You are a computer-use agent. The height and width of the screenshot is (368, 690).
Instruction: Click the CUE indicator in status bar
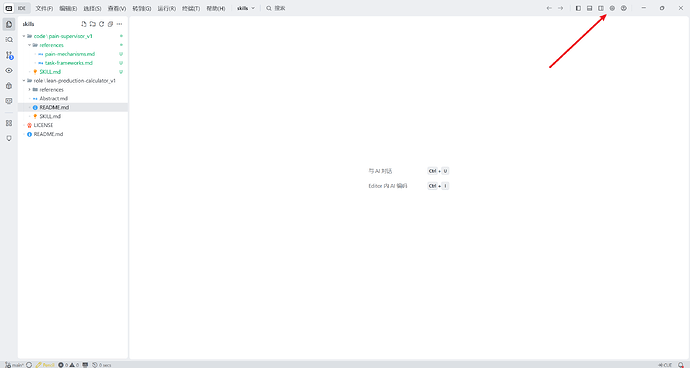(665, 364)
